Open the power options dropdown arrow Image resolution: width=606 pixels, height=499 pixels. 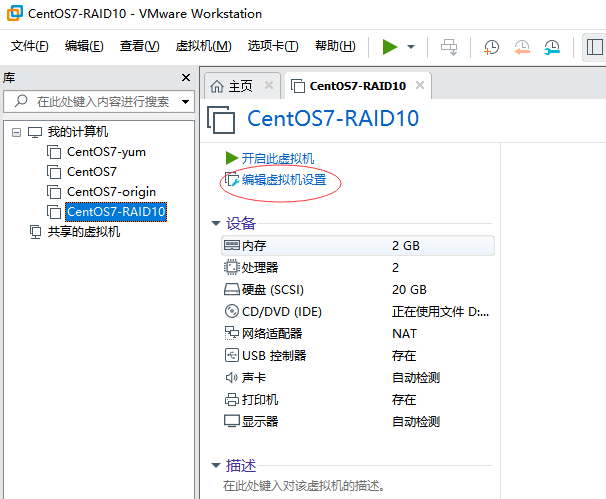411,47
